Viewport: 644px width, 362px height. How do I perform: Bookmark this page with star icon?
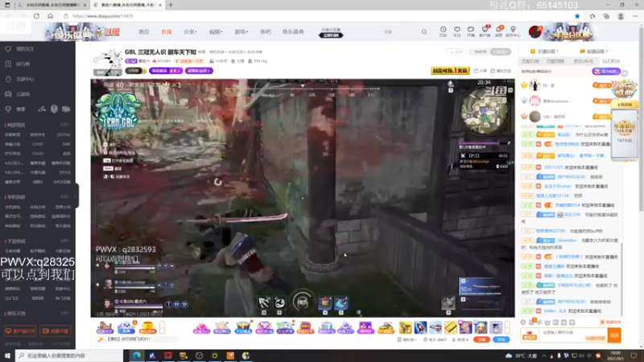coord(577,16)
